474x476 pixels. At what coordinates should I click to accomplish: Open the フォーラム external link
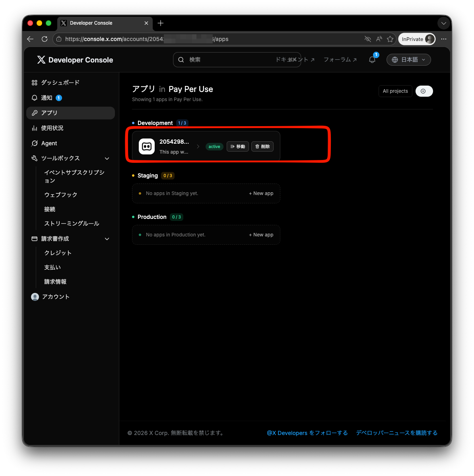340,60
